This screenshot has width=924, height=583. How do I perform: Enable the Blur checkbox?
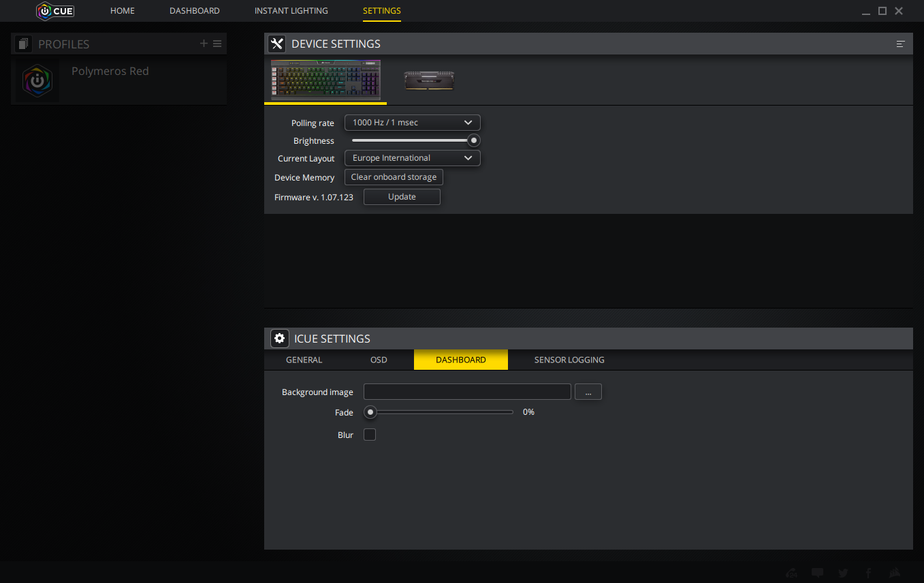point(370,435)
